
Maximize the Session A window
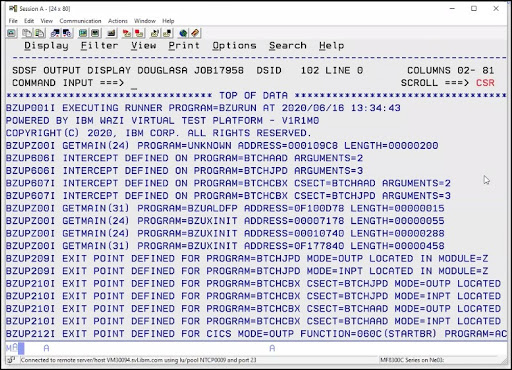474,9
